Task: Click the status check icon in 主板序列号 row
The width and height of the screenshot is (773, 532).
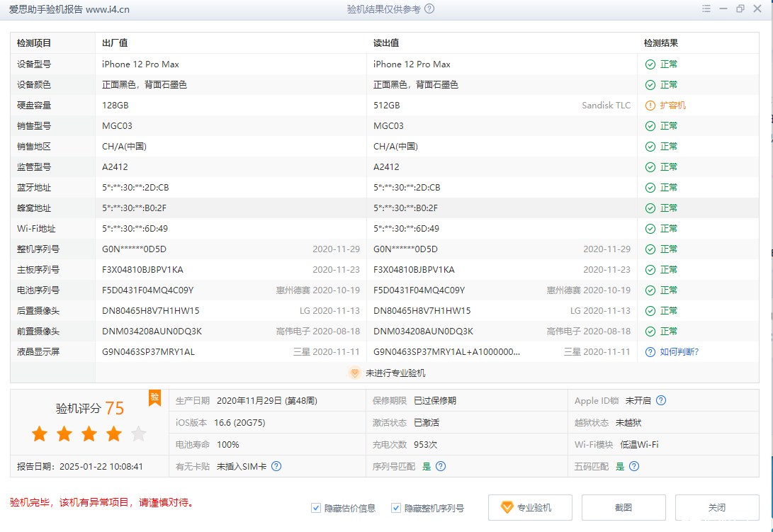Action: click(650, 270)
